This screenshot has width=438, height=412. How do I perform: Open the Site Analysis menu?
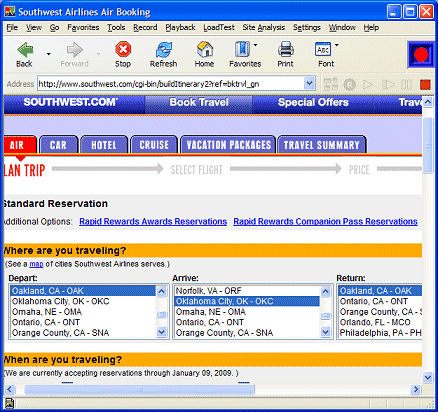[x=264, y=27]
